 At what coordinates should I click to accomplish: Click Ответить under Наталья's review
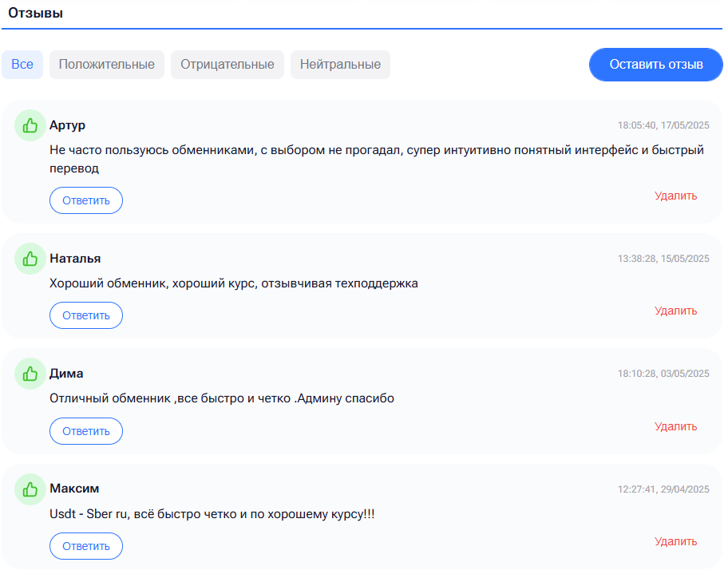tap(86, 315)
